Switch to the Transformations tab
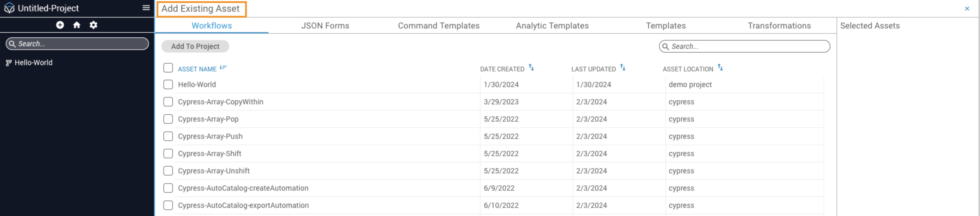 (x=779, y=26)
